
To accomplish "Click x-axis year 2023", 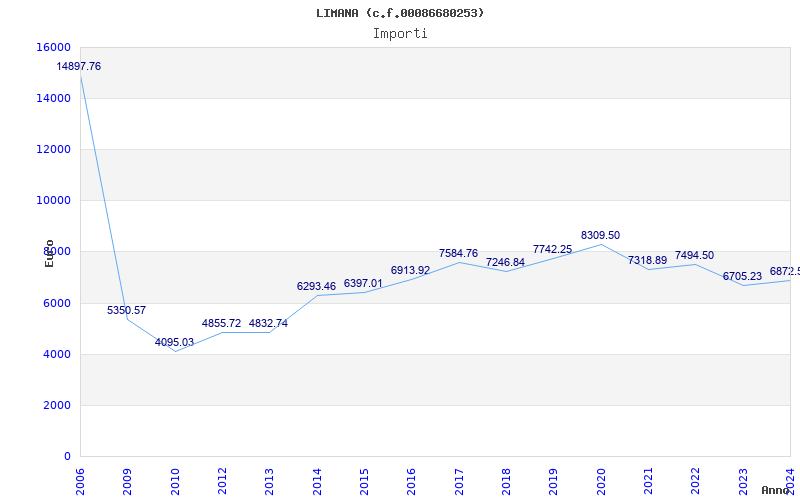I will (x=743, y=482).
